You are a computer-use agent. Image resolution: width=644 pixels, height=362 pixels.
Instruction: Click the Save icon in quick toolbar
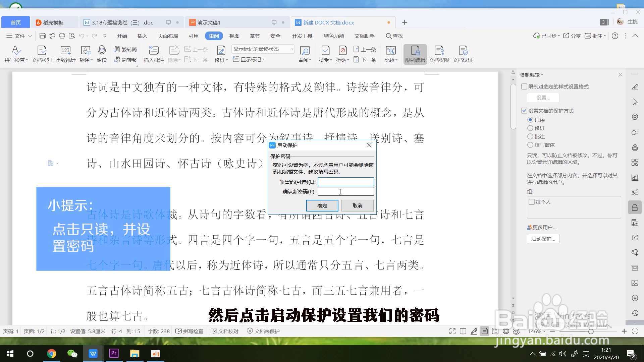pos(42,36)
